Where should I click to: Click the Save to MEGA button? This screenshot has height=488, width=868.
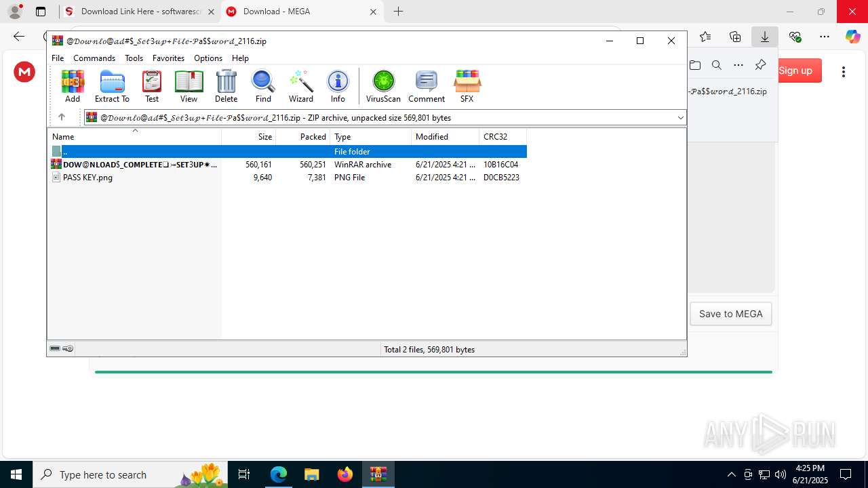[x=731, y=314]
